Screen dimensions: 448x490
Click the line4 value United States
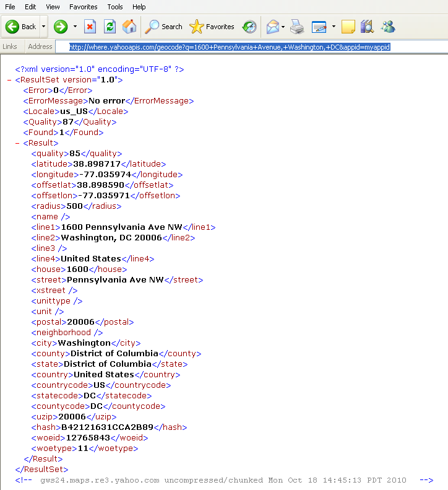(x=91, y=259)
